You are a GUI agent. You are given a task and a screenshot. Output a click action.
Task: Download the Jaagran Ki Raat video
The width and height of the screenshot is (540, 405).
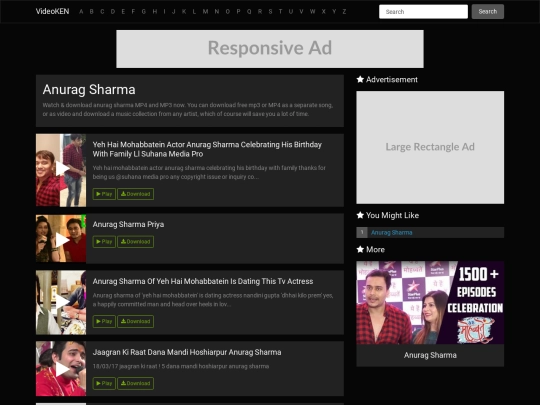(x=135, y=383)
